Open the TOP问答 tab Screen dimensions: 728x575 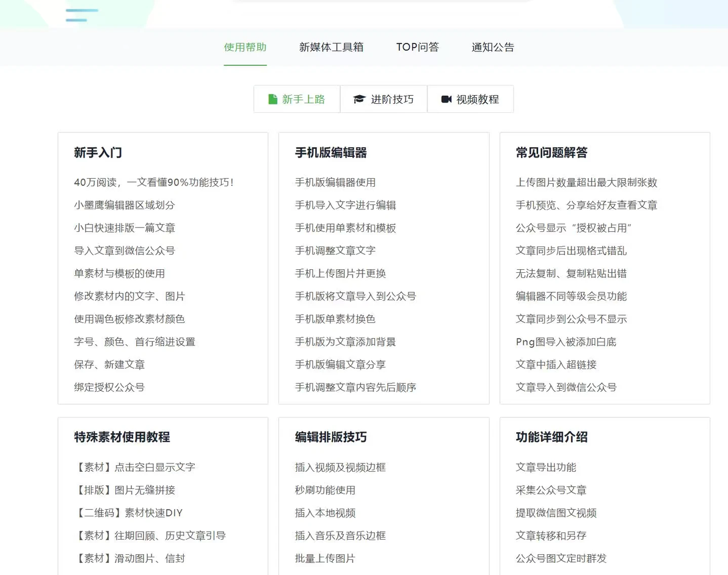coord(417,48)
